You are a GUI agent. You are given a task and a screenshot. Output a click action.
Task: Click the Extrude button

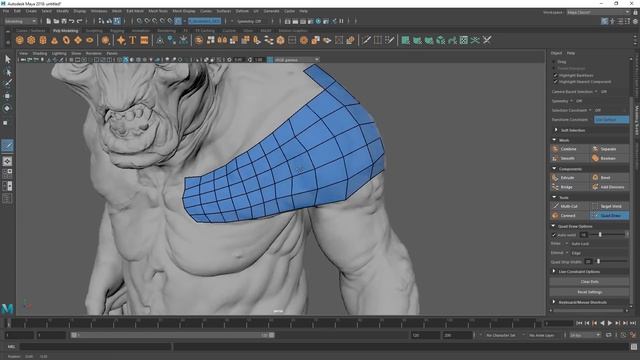(570, 178)
